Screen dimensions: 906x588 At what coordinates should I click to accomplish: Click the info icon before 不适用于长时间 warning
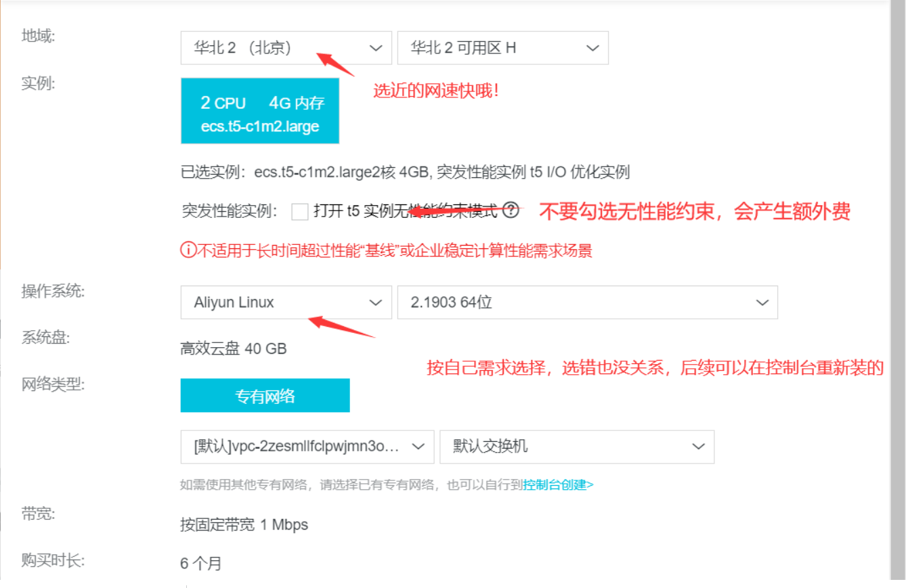188,251
